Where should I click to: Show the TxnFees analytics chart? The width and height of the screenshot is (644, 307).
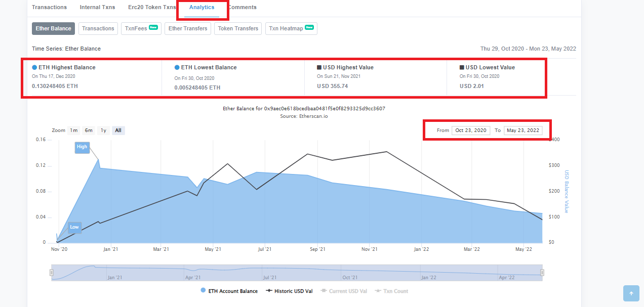point(141,28)
